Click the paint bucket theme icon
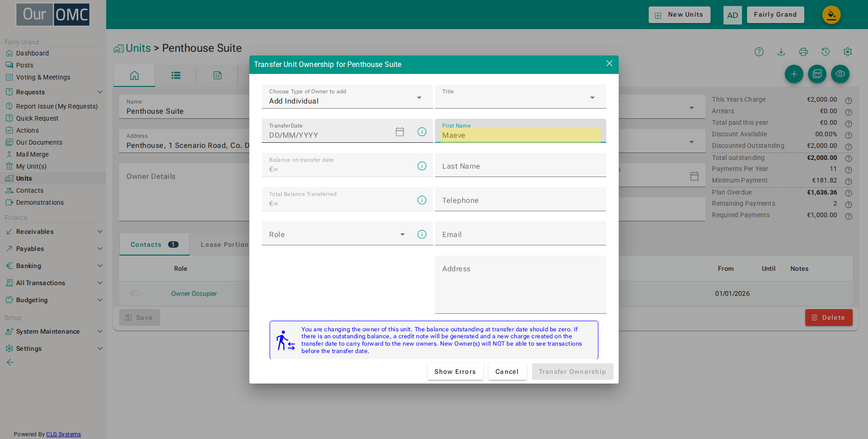Screen dimensions: 868x439 coord(831,15)
